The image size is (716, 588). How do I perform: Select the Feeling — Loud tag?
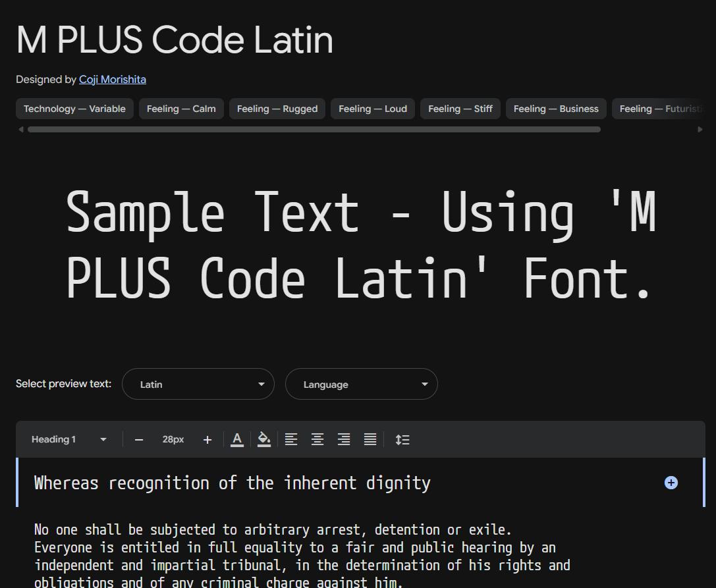pos(373,109)
